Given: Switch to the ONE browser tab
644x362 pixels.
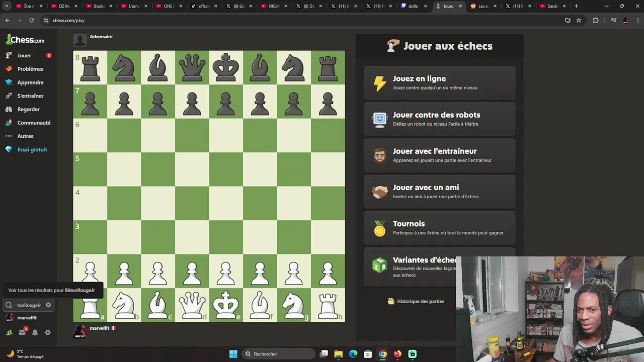Looking at the screenshot, I should pyautogui.click(x=169, y=6).
